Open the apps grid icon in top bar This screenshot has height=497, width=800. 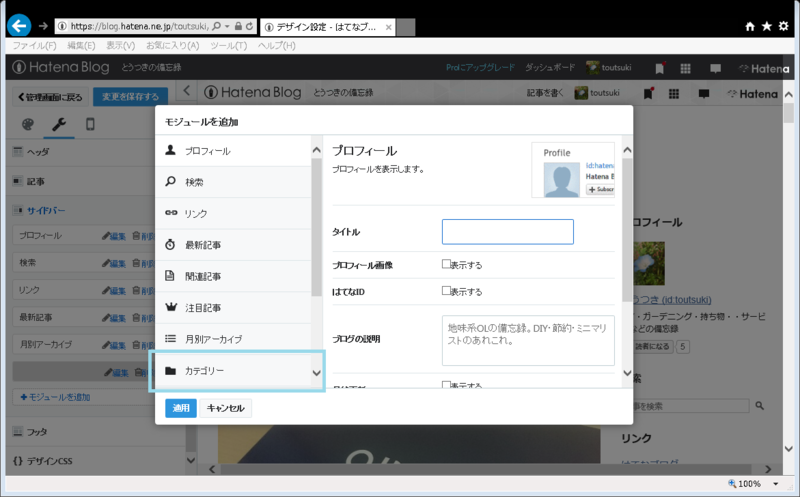coord(685,68)
